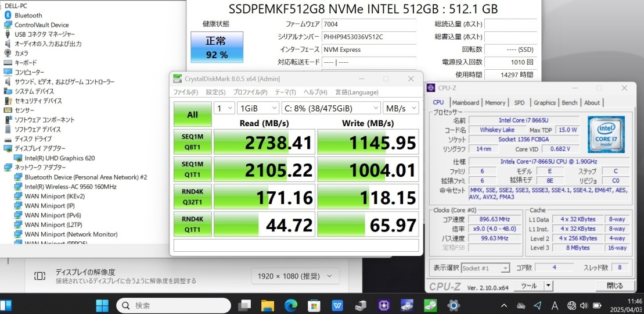This screenshot has width=644, height=314.
Task: Open the Settings gear on the taskbar
Action: tap(454, 305)
